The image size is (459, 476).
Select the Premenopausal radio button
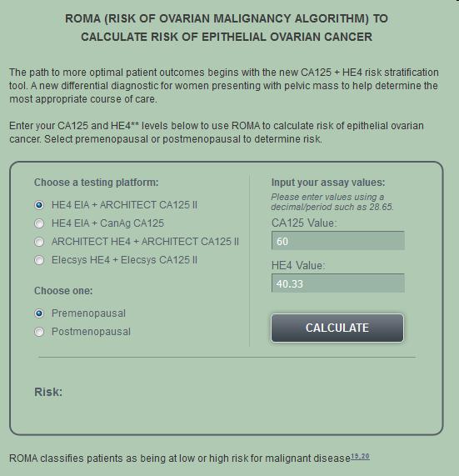click(x=39, y=313)
